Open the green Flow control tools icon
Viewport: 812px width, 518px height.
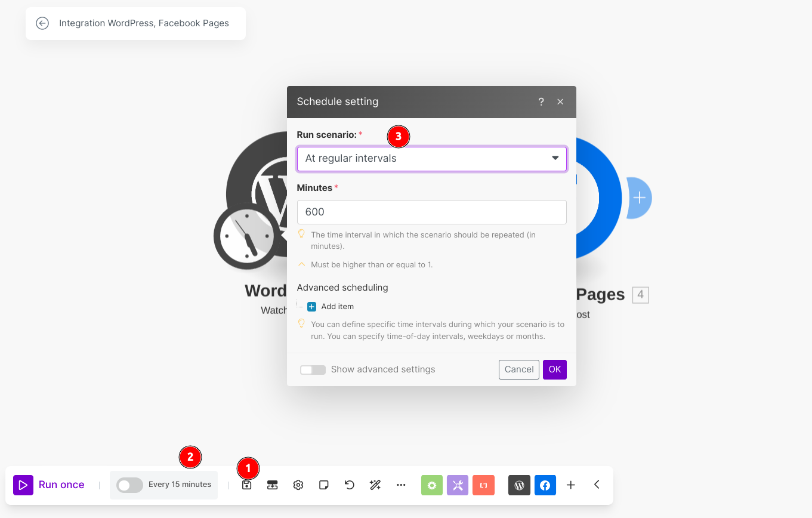[x=432, y=485]
